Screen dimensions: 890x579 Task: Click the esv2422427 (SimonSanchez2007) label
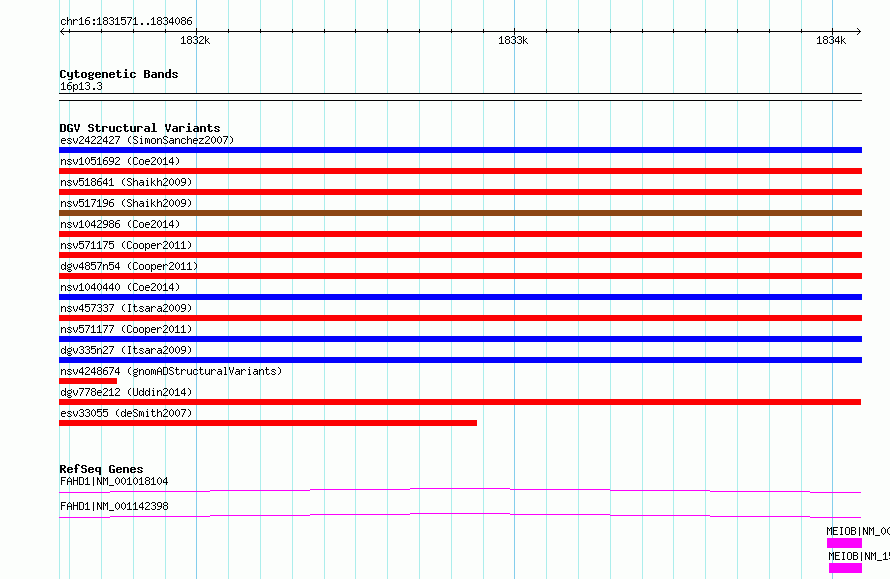(x=147, y=140)
